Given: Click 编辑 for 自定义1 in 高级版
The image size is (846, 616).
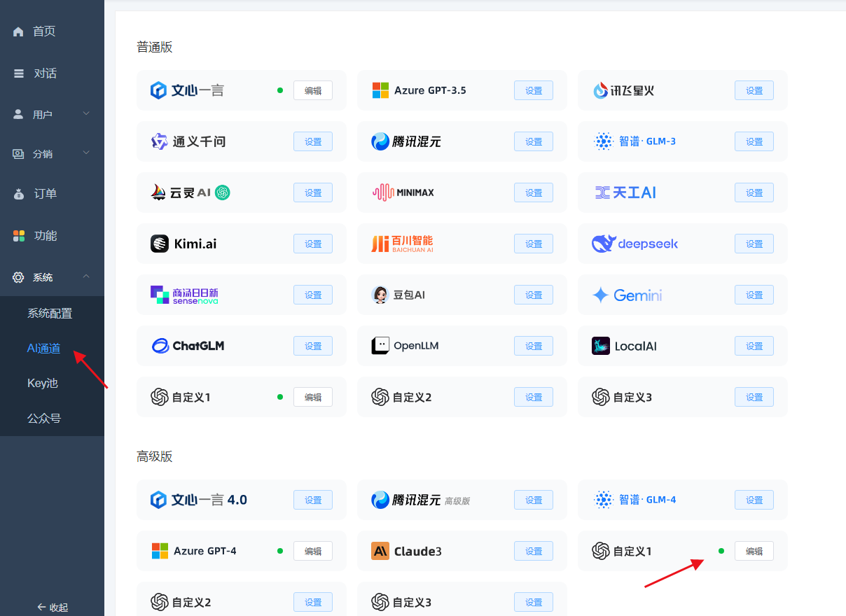Looking at the screenshot, I should coord(754,551).
